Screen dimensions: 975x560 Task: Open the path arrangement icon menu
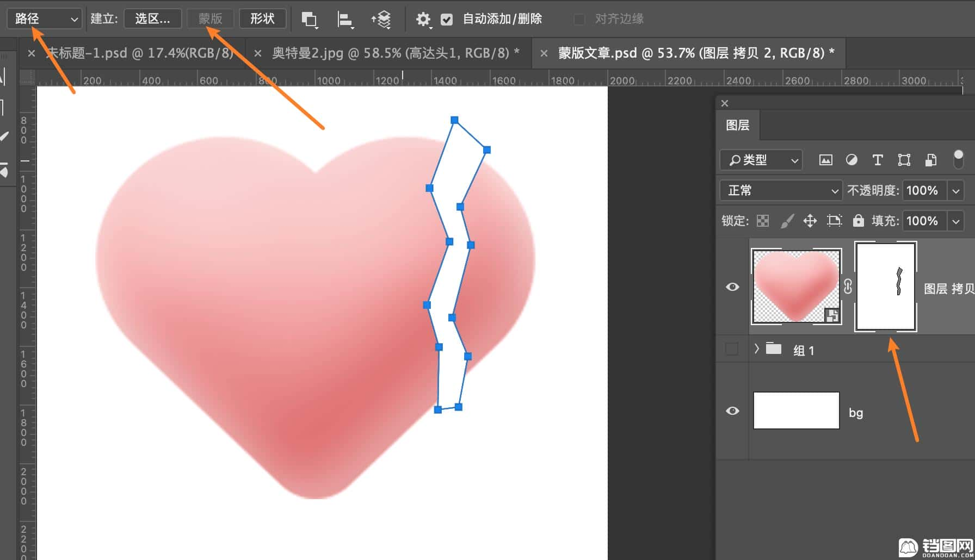[381, 20]
